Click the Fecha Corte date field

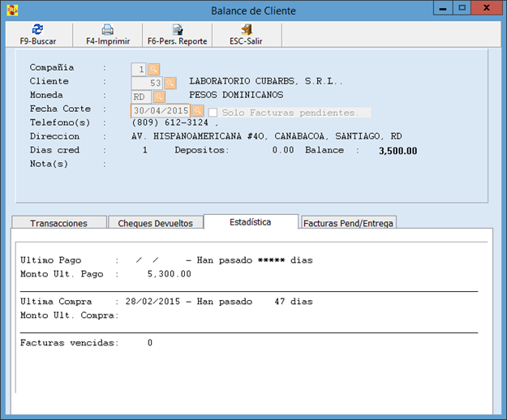tap(161, 111)
